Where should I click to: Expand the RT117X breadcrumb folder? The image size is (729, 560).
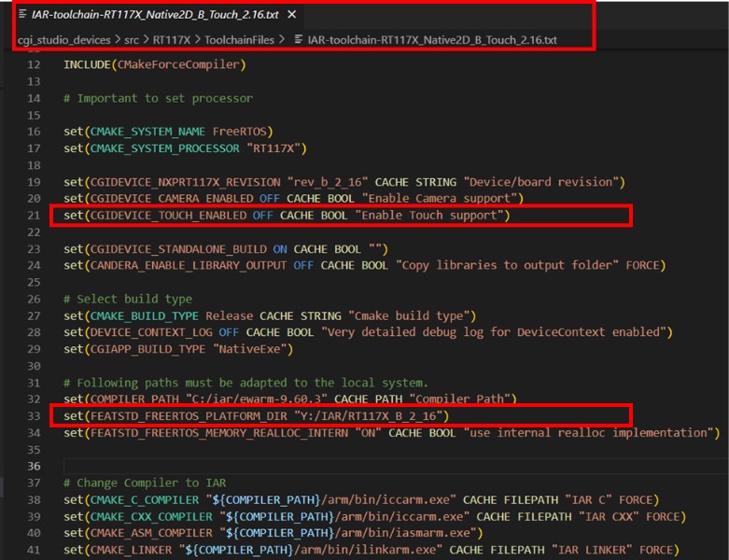click(172, 40)
